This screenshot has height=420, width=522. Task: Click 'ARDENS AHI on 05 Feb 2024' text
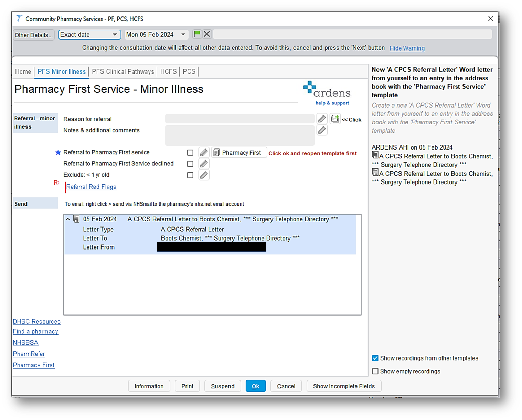click(x=412, y=147)
